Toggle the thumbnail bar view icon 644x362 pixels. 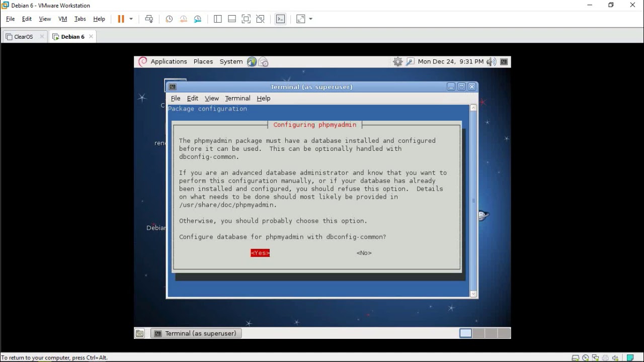(x=232, y=19)
